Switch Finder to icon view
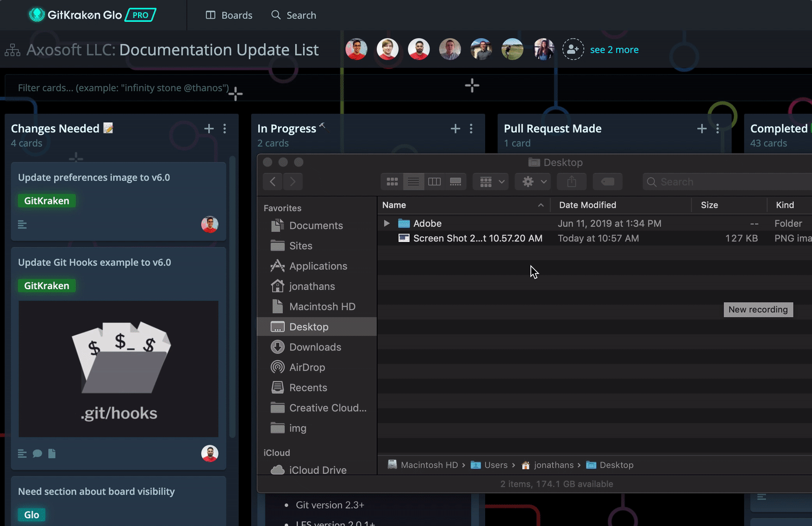 click(392, 182)
